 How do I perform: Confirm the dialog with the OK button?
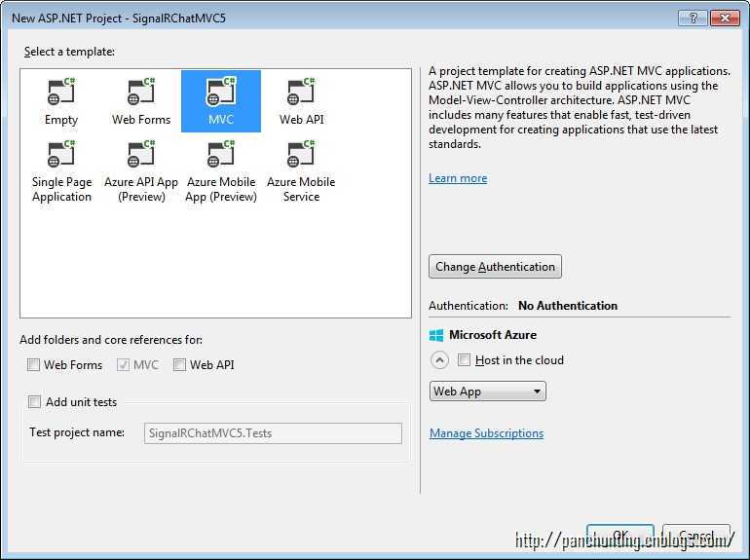pos(619,535)
